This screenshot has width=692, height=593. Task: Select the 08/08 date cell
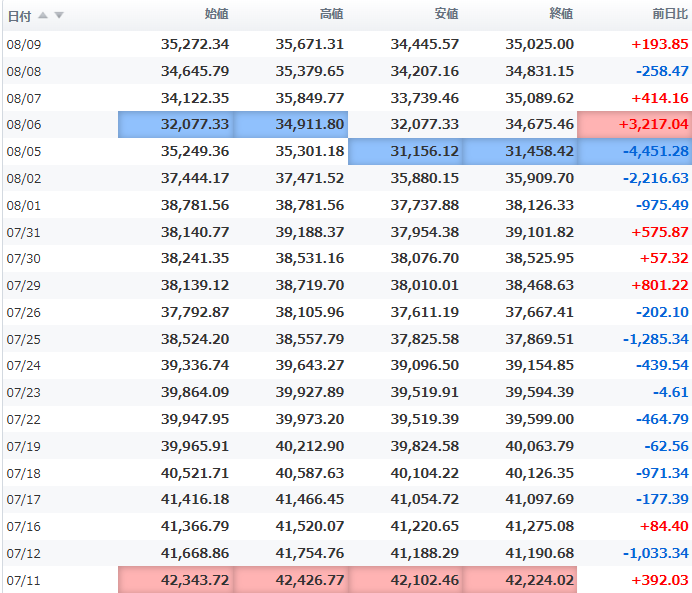pyautogui.click(x=24, y=71)
